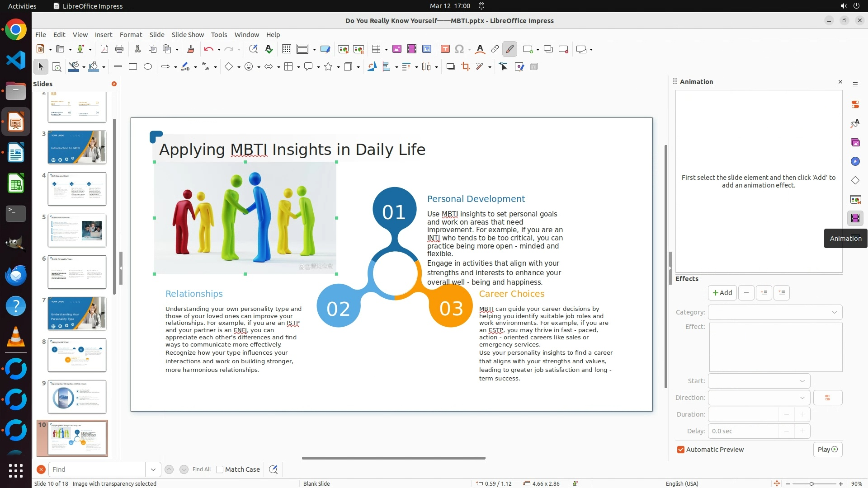Open the Format menu

click(x=131, y=35)
